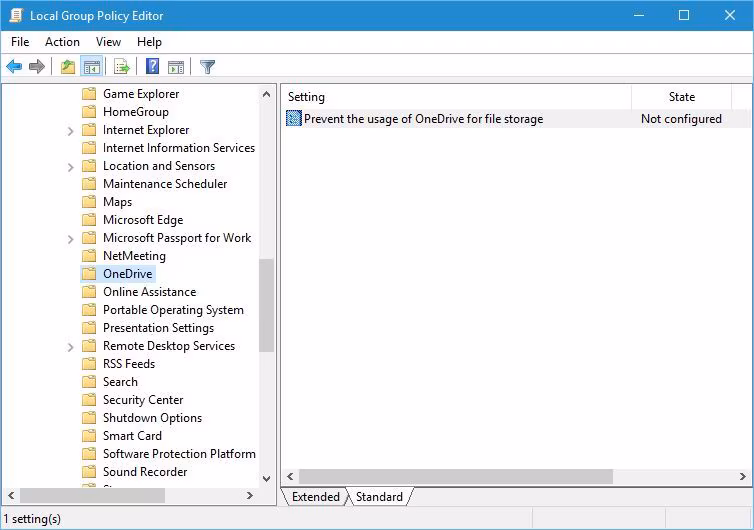The width and height of the screenshot is (754, 530).
Task: Select RSS Feeds in tree
Action: tap(129, 364)
